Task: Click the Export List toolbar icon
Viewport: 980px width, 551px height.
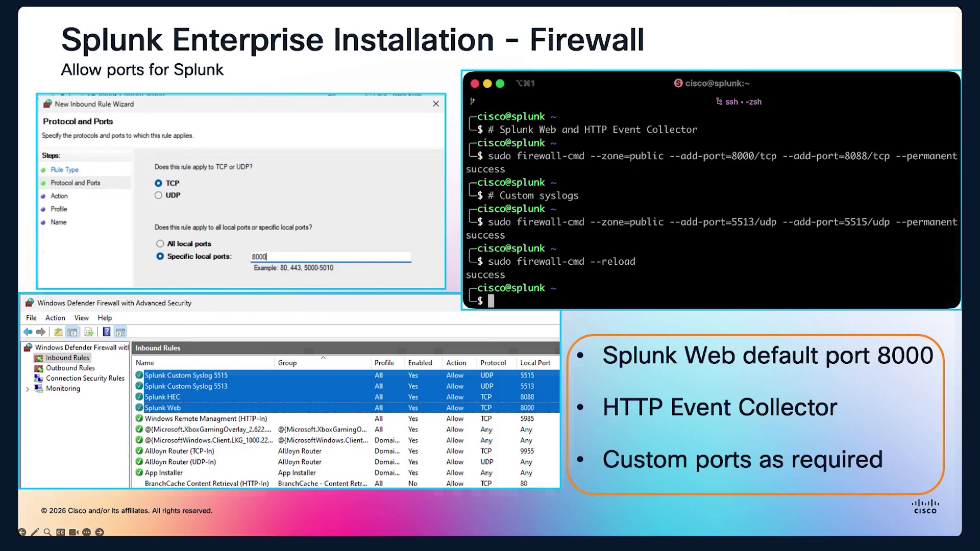Action: point(89,332)
